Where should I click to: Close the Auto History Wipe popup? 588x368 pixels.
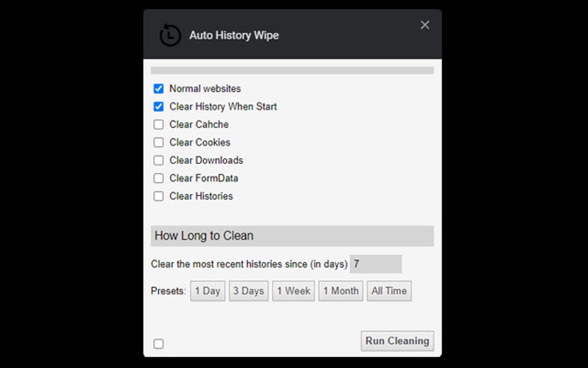point(425,25)
